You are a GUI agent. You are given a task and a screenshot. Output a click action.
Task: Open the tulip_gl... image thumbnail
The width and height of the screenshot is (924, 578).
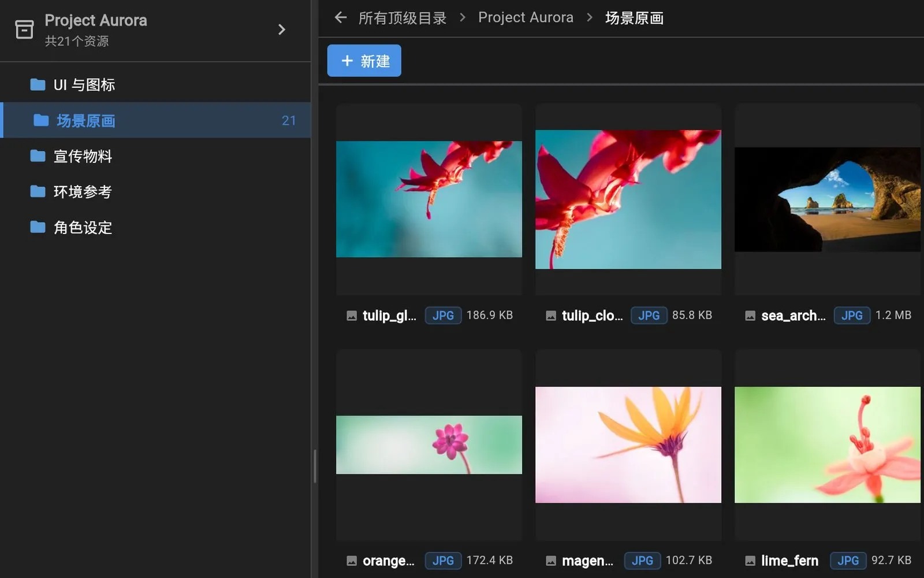coord(429,199)
